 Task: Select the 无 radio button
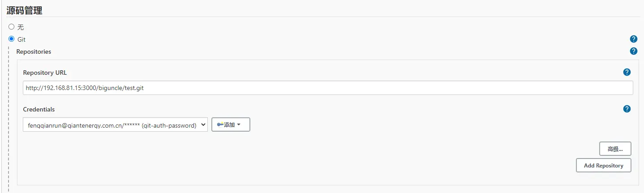coord(12,27)
